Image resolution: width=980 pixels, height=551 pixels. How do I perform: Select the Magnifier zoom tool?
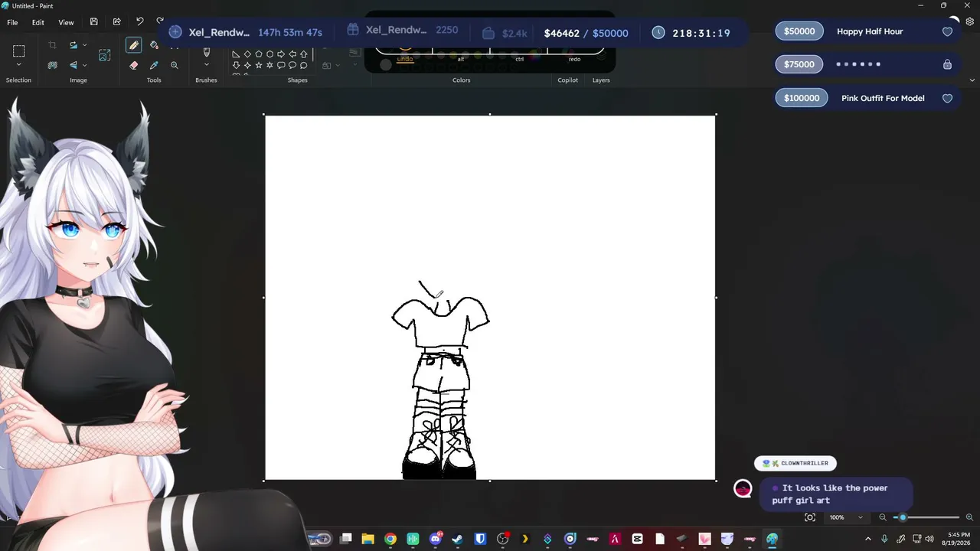[x=175, y=65]
